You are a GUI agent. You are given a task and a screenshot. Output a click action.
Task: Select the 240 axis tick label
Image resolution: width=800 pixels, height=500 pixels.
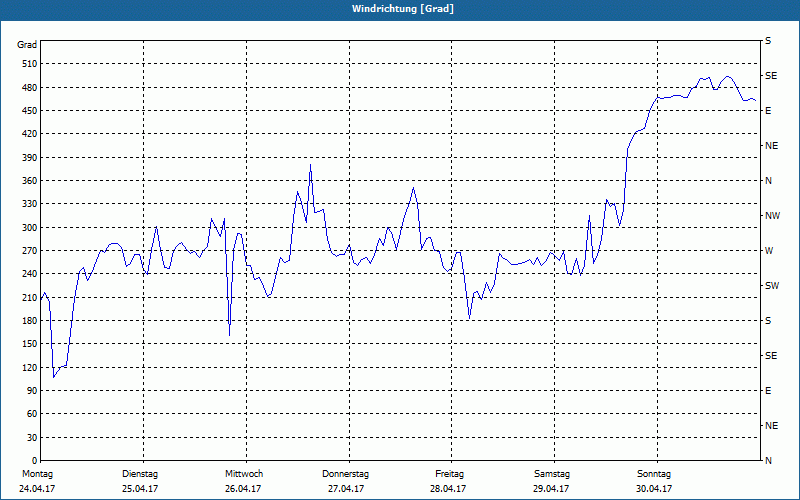(x=29, y=274)
